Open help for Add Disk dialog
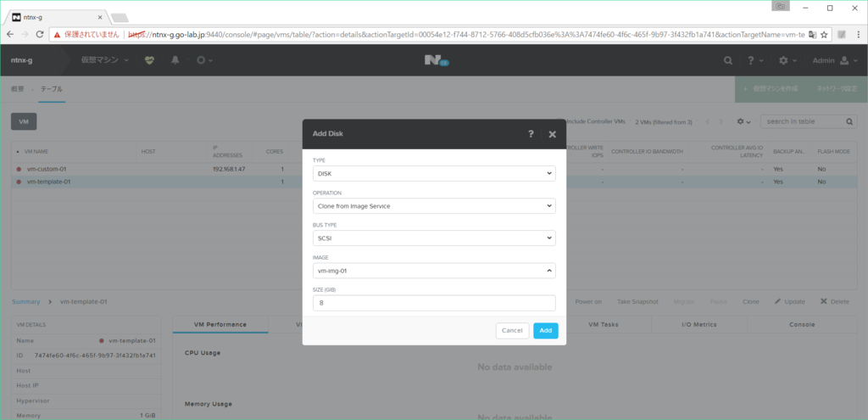 (x=531, y=134)
